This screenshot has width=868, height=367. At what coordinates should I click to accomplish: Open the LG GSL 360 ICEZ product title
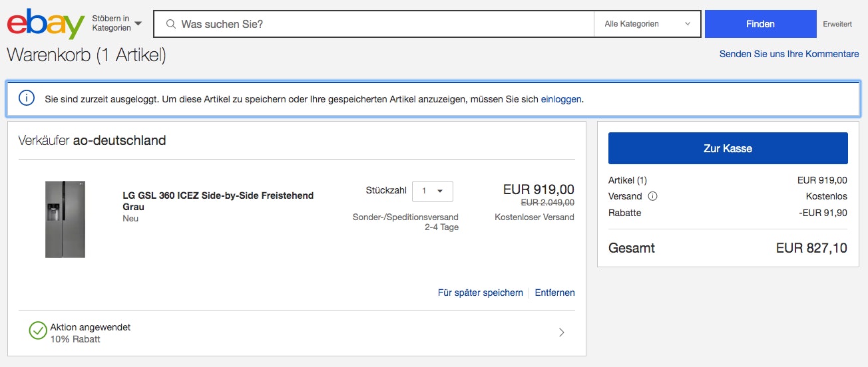(218, 201)
